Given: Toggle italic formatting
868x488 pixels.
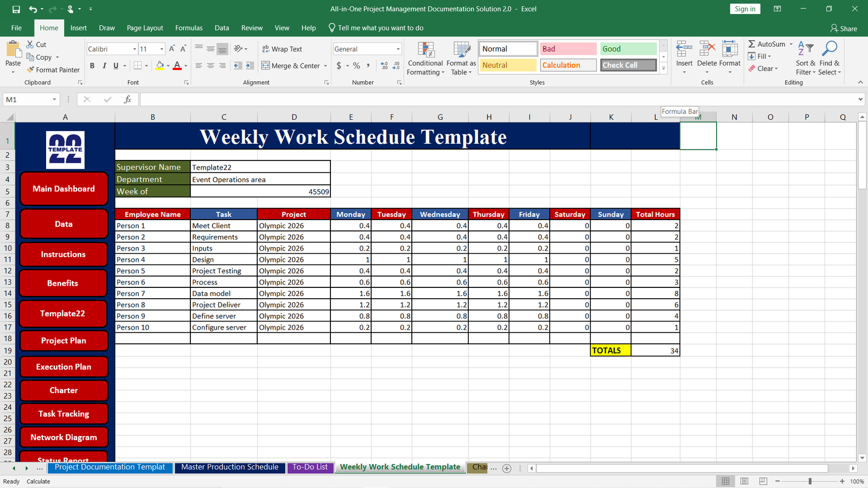Looking at the screenshot, I should (104, 66).
